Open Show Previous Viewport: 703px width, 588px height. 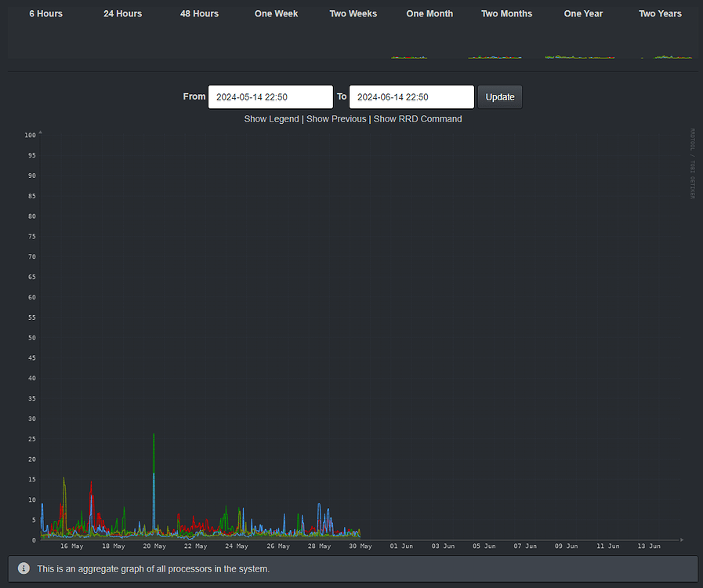click(335, 118)
